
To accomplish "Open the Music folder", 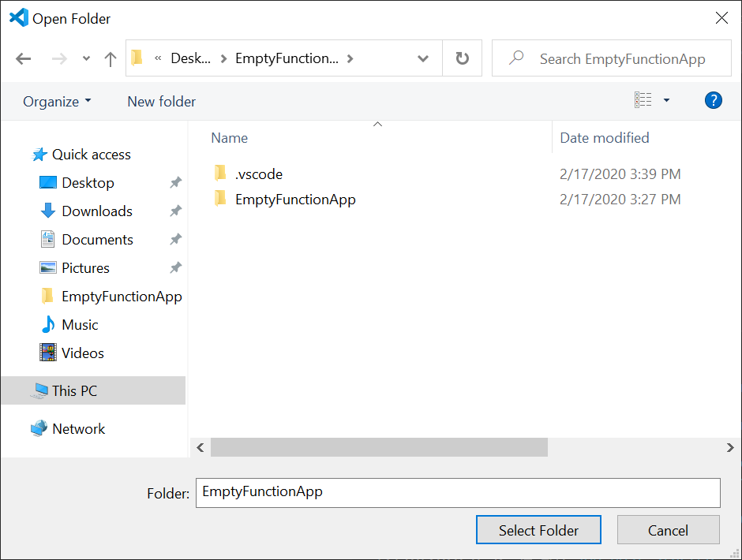I will pos(83,324).
